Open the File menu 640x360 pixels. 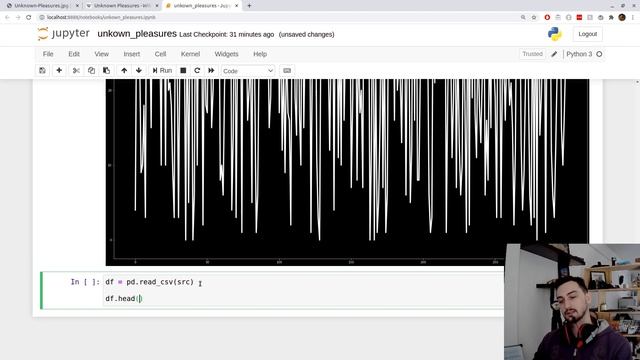pos(48,54)
